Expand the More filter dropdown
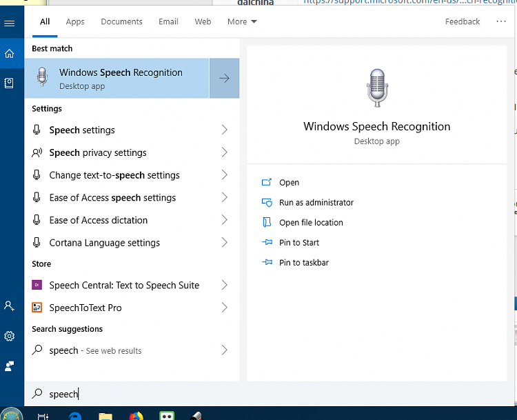 click(242, 22)
